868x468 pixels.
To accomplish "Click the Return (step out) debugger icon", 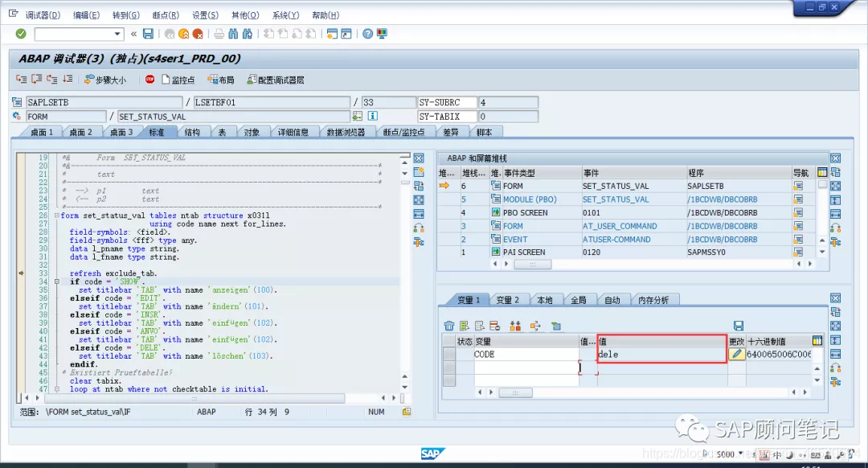I will 52,79.
